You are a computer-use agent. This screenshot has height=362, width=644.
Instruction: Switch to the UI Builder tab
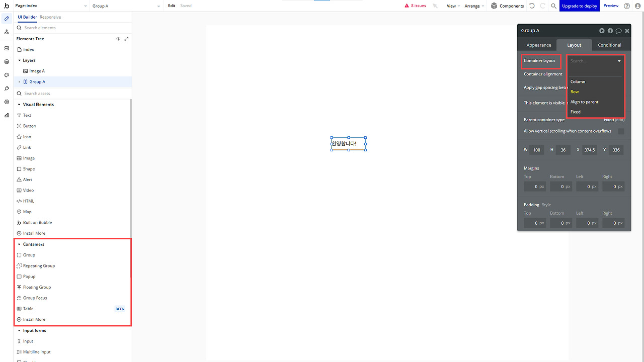[x=27, y=17]
